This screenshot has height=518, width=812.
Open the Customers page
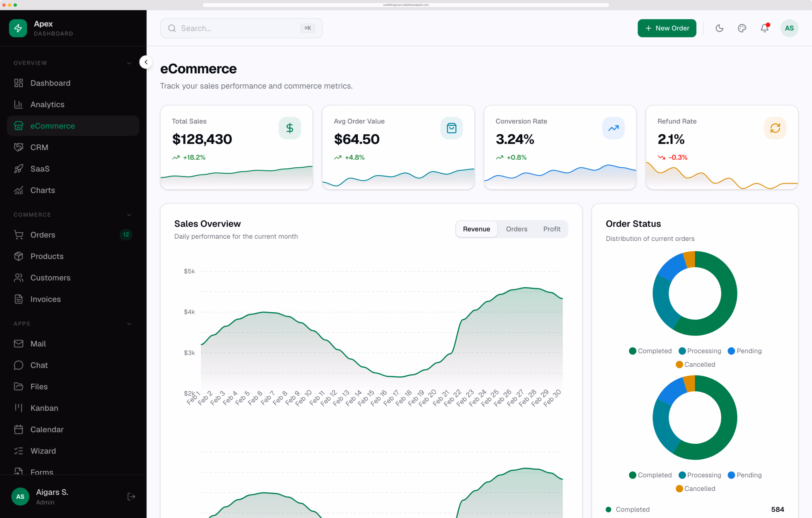(x=73, y=277)
